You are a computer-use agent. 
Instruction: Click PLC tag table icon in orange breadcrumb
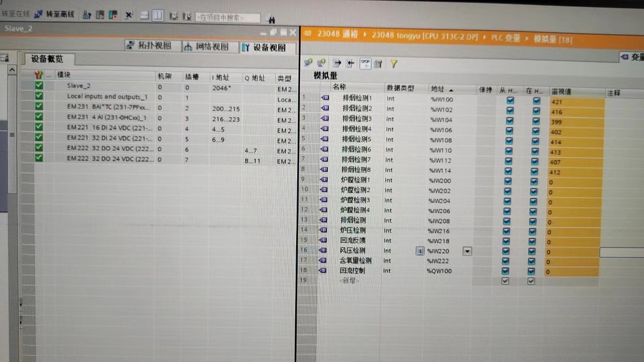point(308,34)
